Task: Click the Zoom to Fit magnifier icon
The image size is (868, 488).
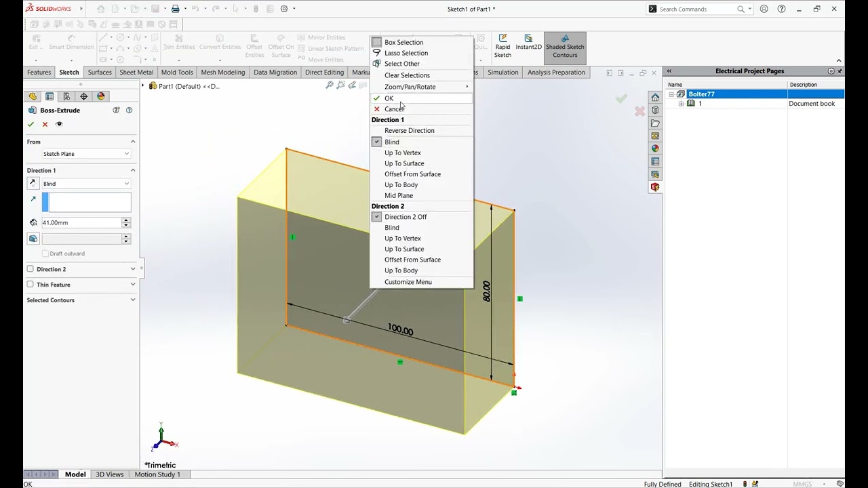Action: 330,85
